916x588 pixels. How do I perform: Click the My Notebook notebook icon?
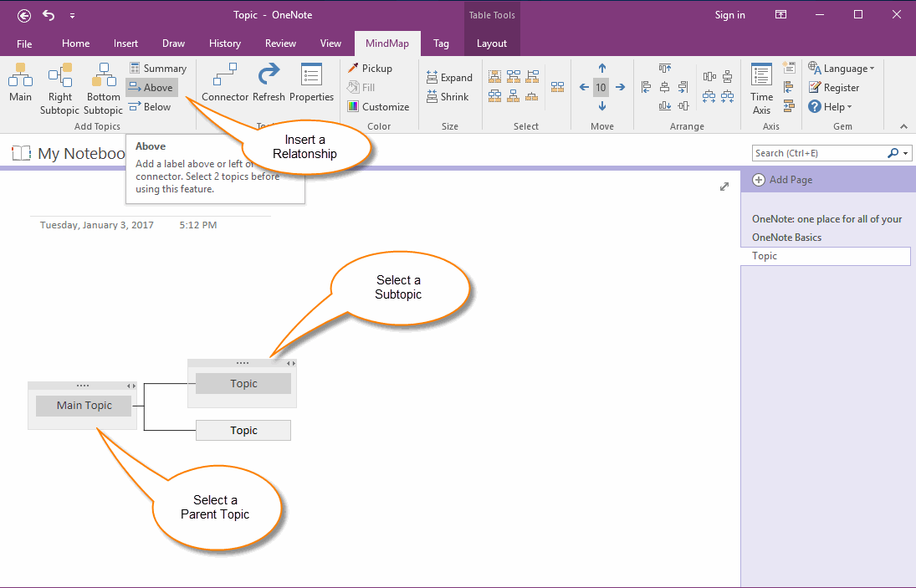pyautogui.click(x=22, y=154)
